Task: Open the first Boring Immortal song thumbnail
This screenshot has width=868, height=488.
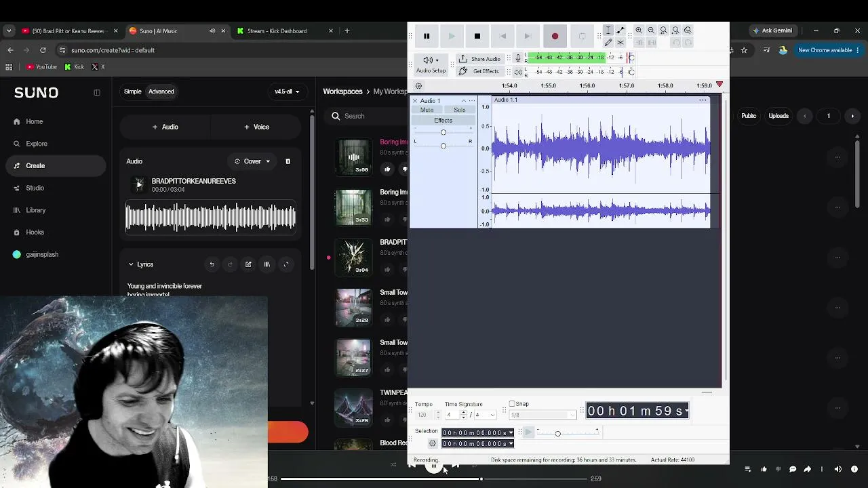Action: [x=353, y=157]
